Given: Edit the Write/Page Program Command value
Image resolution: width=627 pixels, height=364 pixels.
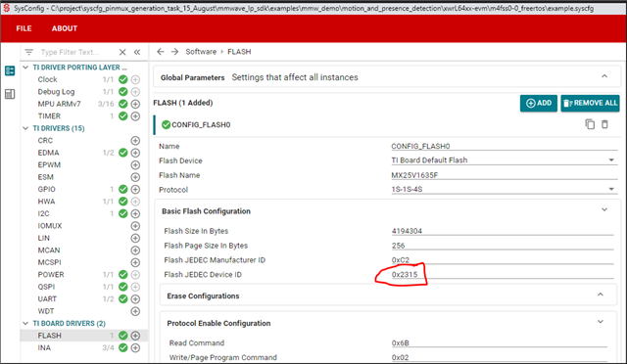Looking at the screenshot, I should point(499,357).
